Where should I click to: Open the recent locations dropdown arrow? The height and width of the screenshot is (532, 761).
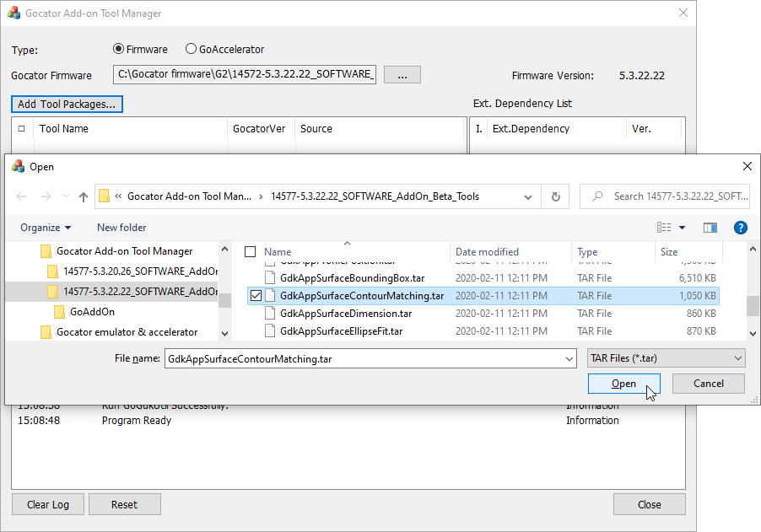point(66,196)
